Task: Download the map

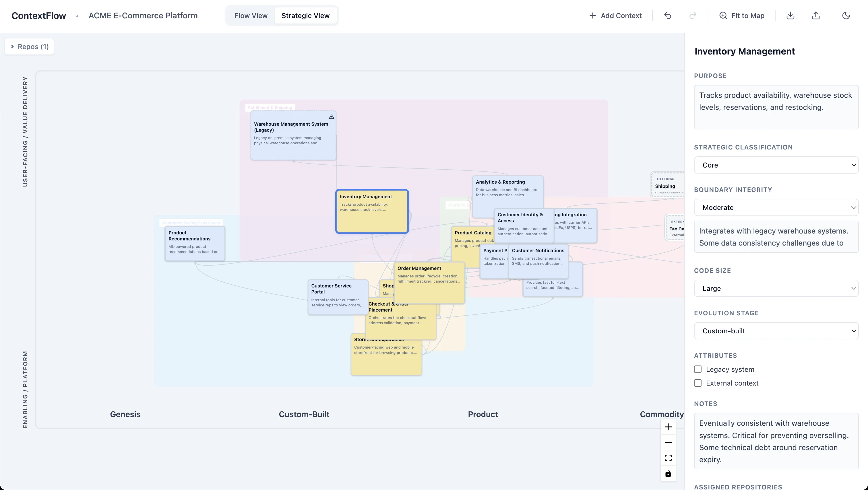Action: 790,15
